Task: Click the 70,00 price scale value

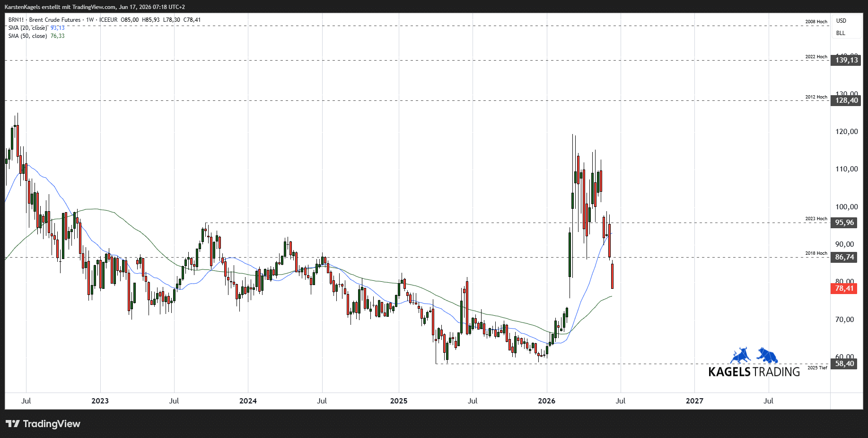Action: click(x=844, y=320)
